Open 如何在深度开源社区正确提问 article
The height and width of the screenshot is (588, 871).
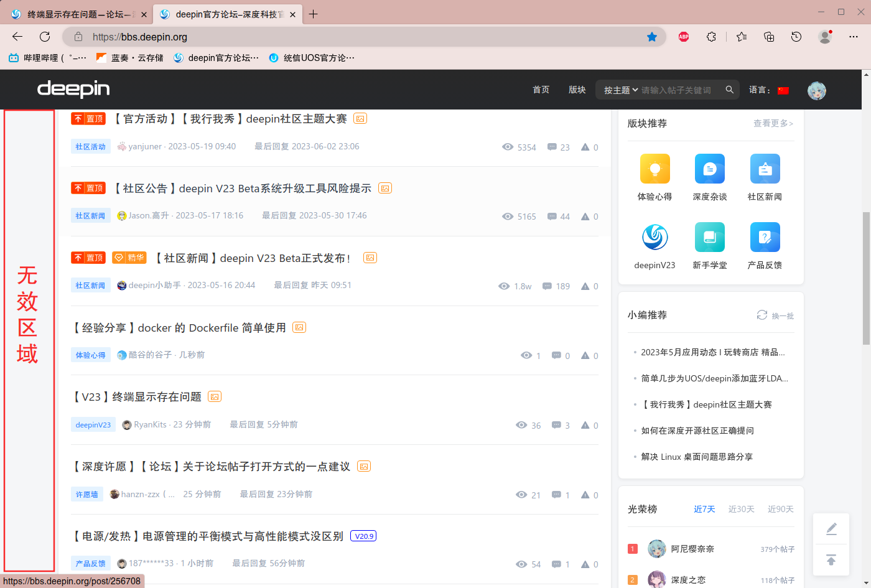tap(697, 431)
